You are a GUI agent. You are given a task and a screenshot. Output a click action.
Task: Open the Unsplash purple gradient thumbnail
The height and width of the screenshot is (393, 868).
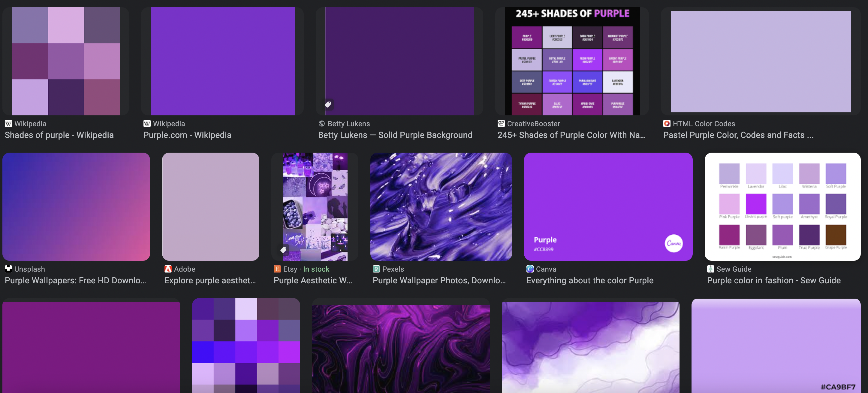click(x=76, y=206)
